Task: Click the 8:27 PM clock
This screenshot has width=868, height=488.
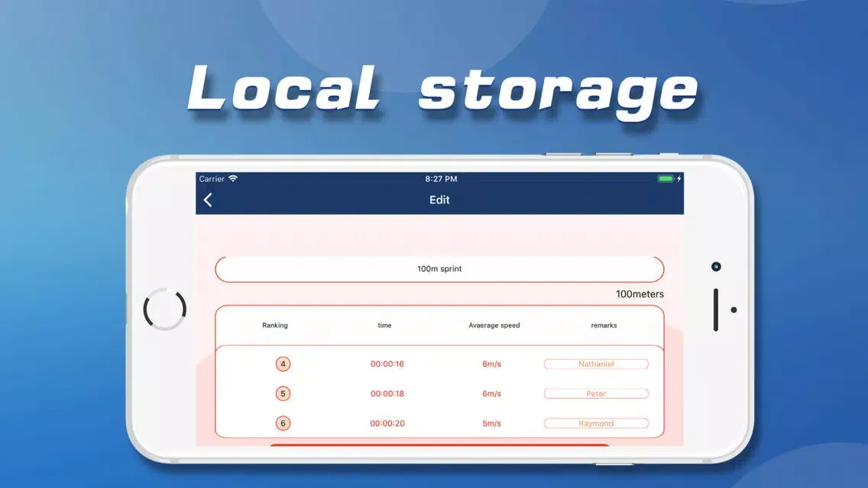Action: point(441,179)
